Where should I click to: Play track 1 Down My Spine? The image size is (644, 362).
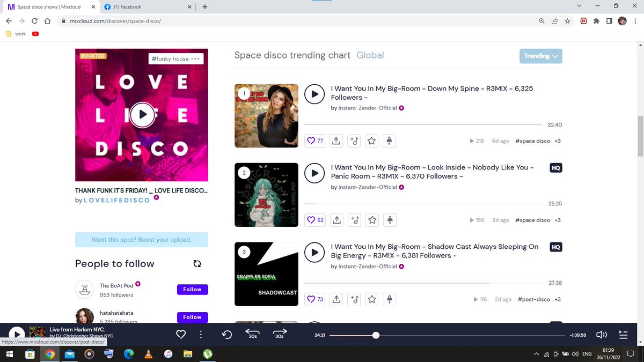[314, 94]
